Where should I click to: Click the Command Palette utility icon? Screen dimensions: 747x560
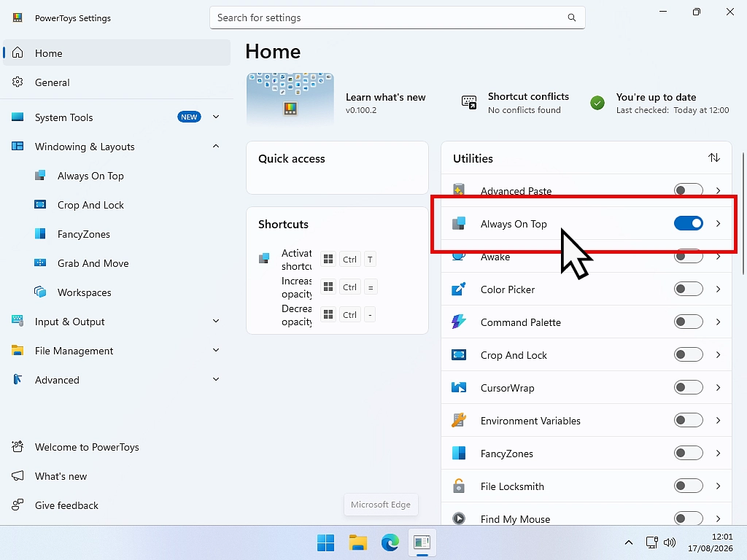[x=458, y=322]
